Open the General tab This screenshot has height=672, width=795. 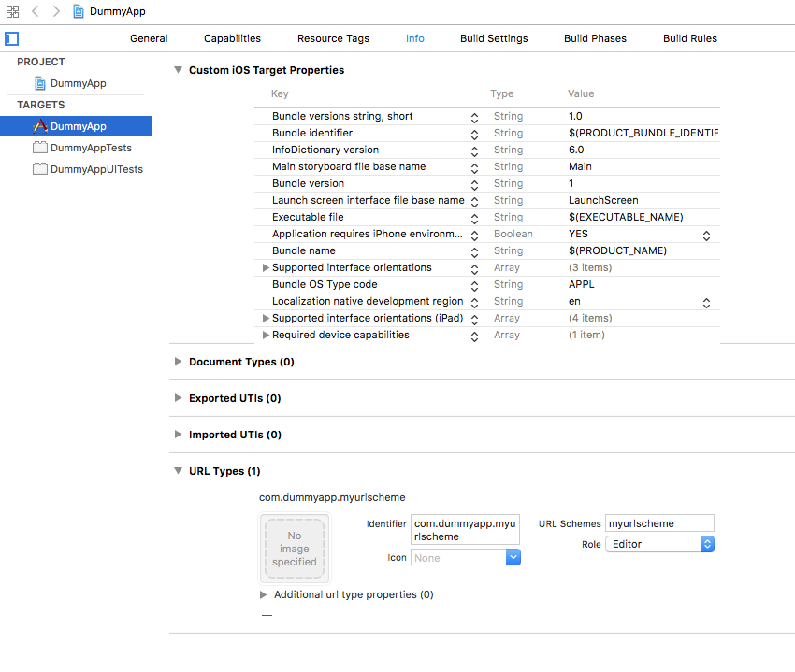click(x=149, y=38)
